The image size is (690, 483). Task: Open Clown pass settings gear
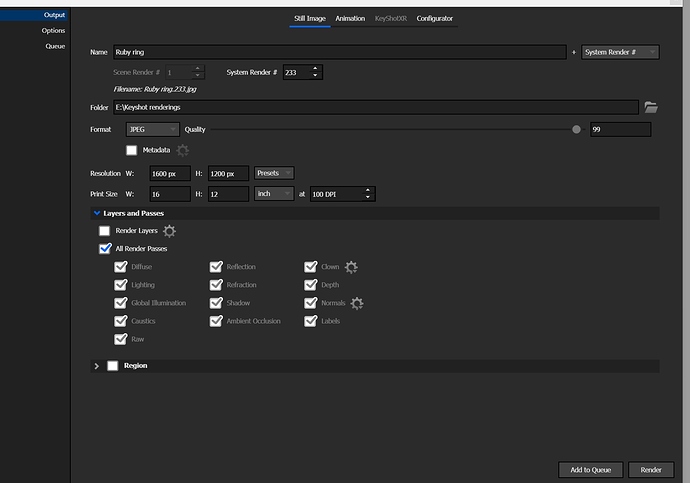(x=351, y=267)
